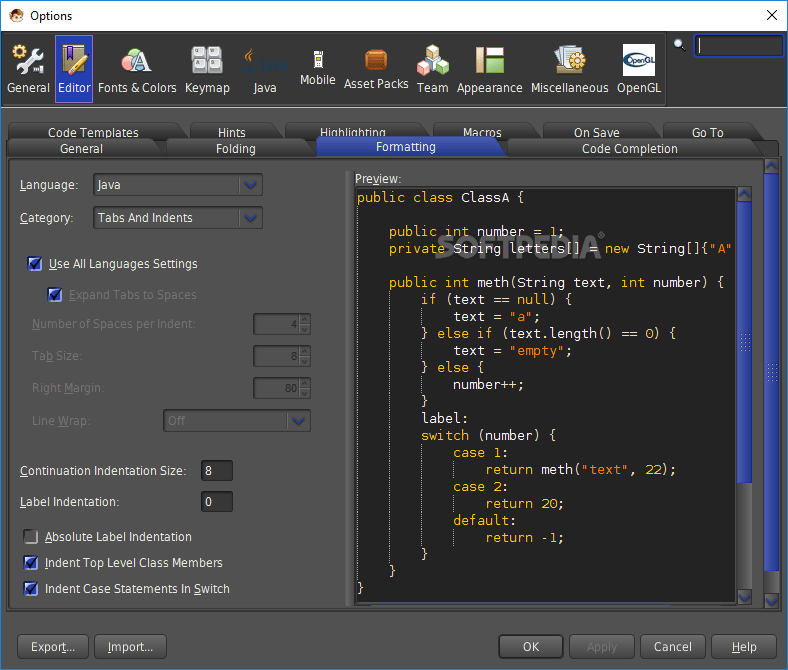The image size is (788, 670).
Task: Confirm with the OK button
Action: tap(531, 646)
